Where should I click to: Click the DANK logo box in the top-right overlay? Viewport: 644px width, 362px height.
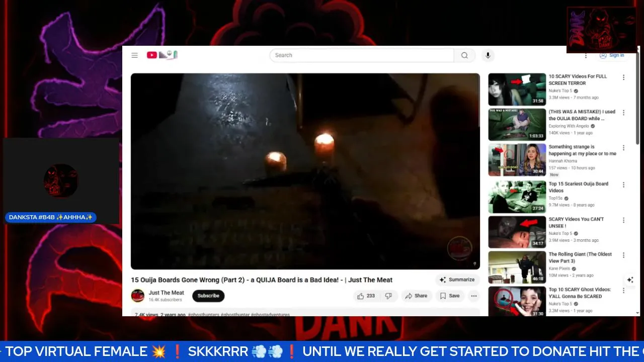(x=602, y=30)
